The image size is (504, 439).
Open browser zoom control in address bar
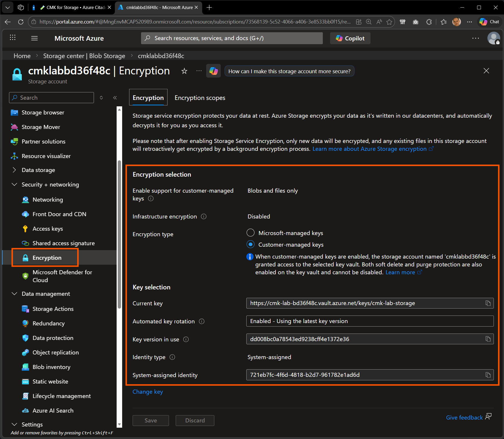click(369, 22)
